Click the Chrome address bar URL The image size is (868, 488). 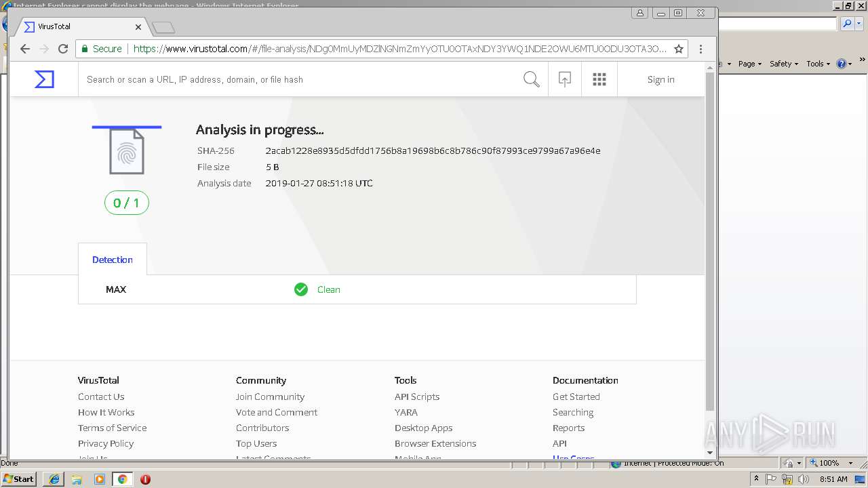click(400, 49)
